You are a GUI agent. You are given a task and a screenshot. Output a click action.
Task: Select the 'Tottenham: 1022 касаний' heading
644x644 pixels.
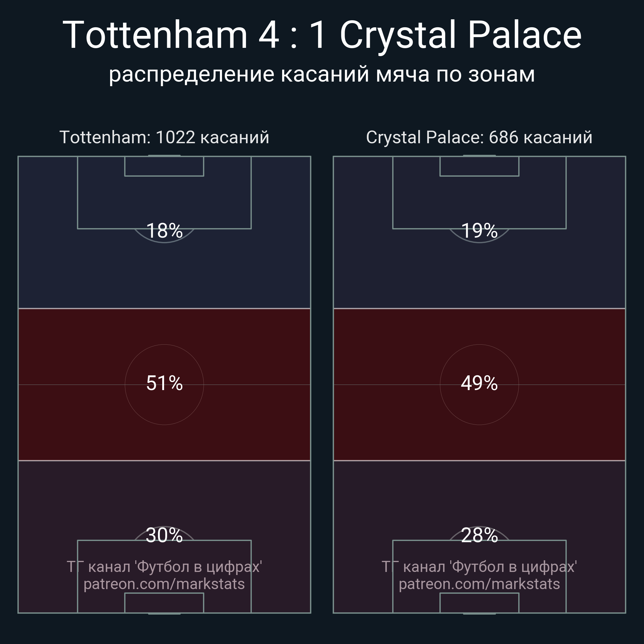point(164,137)
